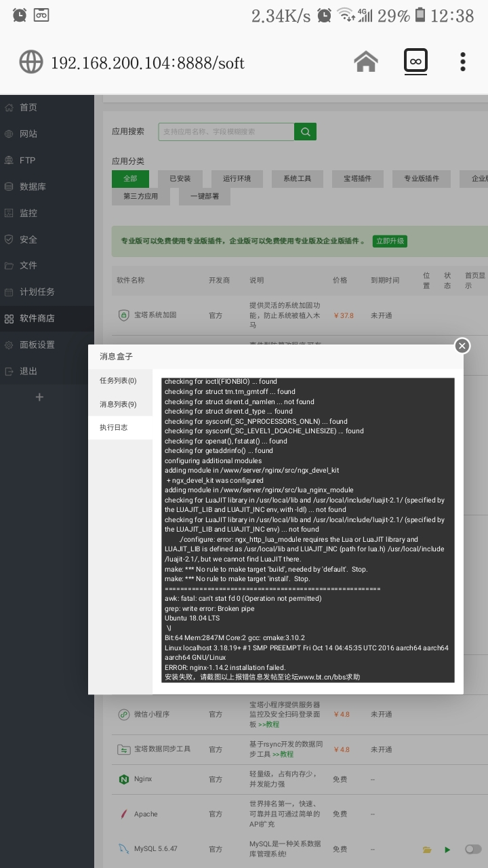Click the address bar URL 192.168.200.104:8888/soft

(x=148, y=63)
